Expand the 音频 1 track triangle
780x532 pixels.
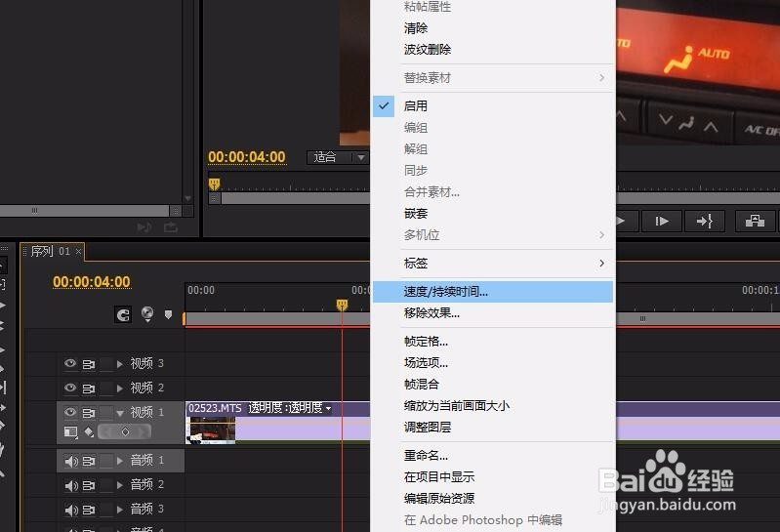click(119, 461)
